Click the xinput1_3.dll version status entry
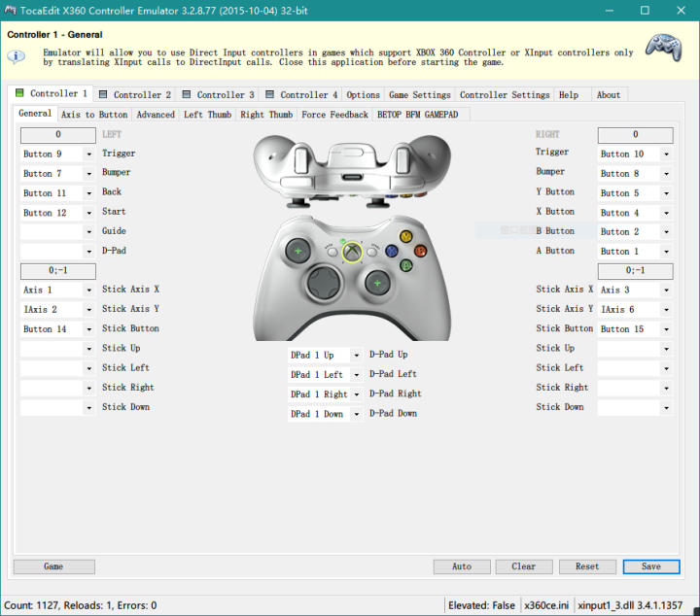 coord(630,605)
